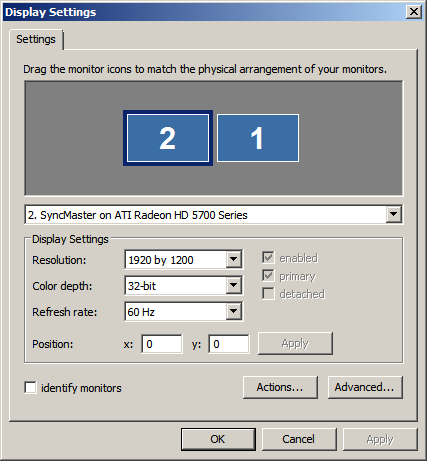The image size is (427, 461).
Task: Toggle the identify monitors checkbox
Action: (x=31, y=388)
